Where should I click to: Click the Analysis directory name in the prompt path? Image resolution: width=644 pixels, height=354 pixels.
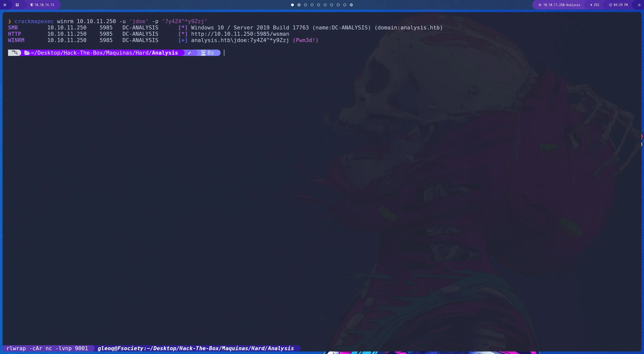click(x=165, y=53)
